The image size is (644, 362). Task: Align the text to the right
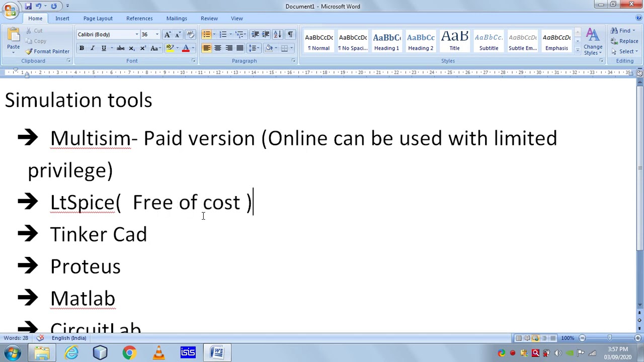point(229,48)
